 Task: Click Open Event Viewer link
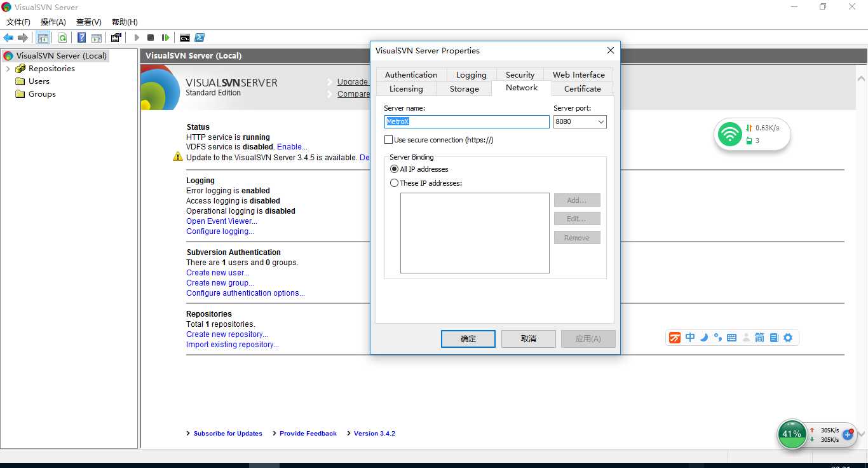[222, 221]
